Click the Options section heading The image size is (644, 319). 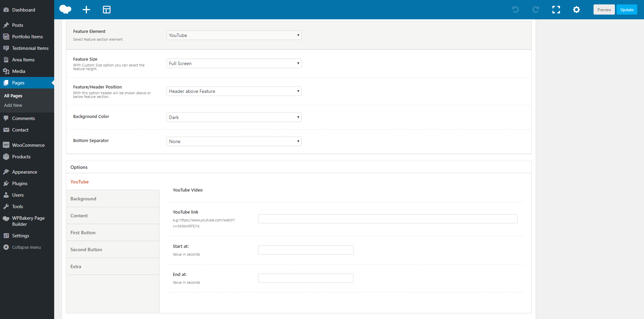point(79,167)
